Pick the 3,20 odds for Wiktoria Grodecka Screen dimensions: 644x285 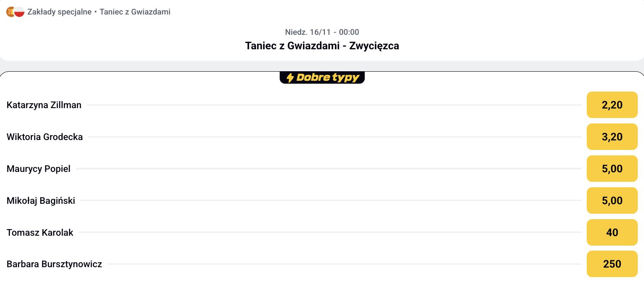612,137
